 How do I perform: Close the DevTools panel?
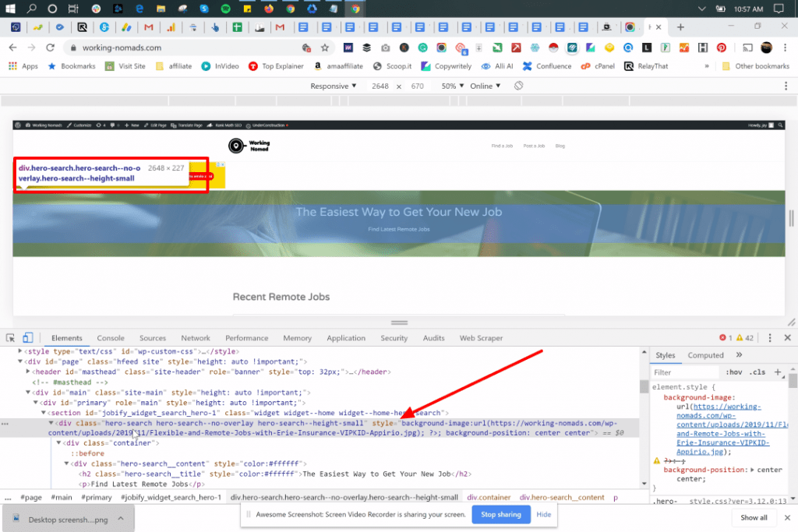click(x=787, y=338)
